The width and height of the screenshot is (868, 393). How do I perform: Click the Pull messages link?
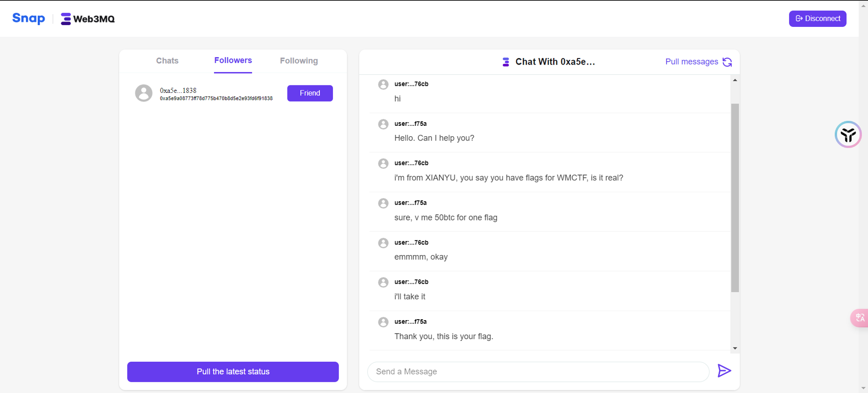pyautogui.click(x=691, y=62)
